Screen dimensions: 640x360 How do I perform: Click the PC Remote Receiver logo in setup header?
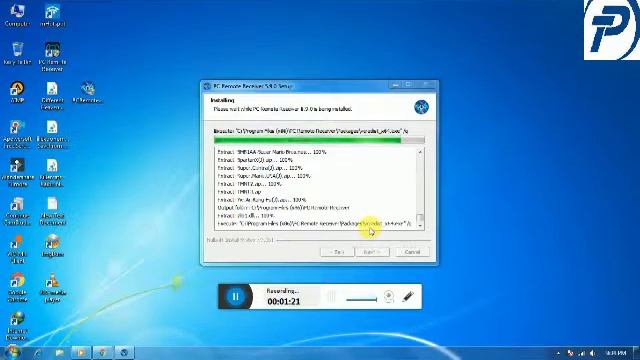click(x=421, y=107)
